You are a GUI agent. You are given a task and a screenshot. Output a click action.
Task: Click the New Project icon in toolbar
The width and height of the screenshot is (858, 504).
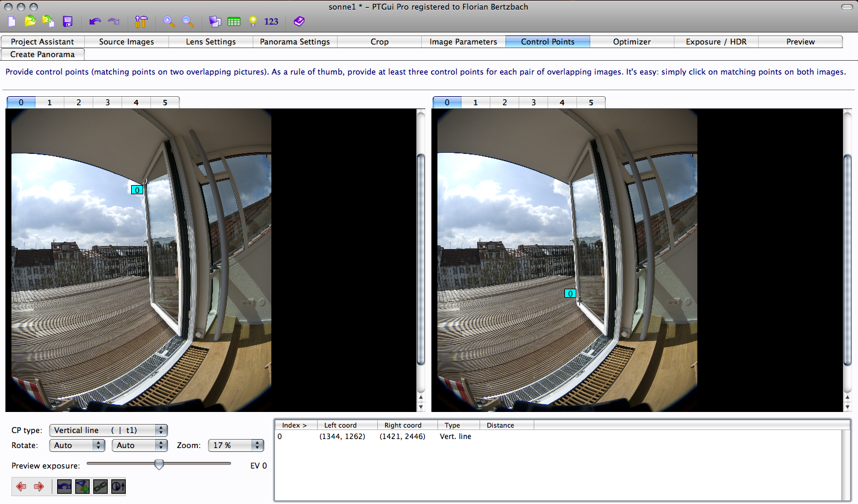point(12,22)
